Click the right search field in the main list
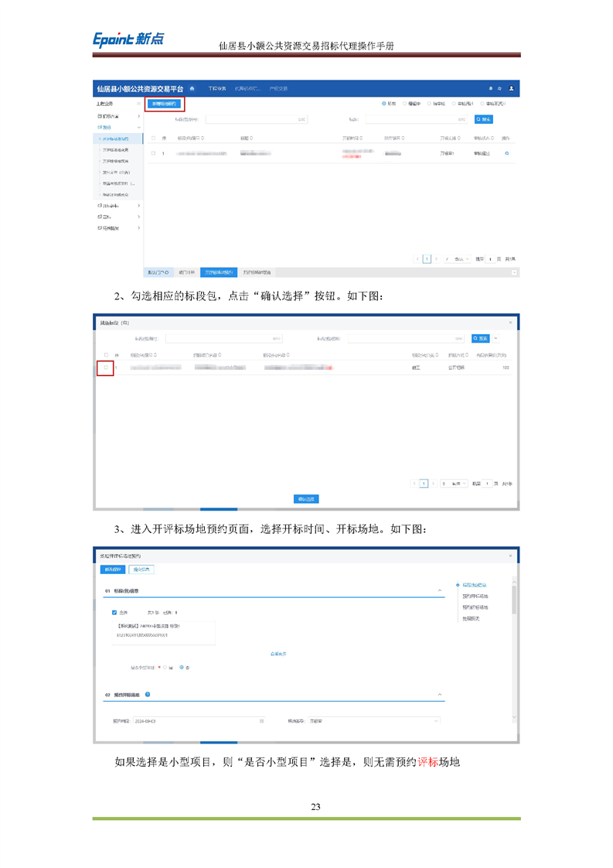Screen dimensions: 613x868 click(416, 120)
